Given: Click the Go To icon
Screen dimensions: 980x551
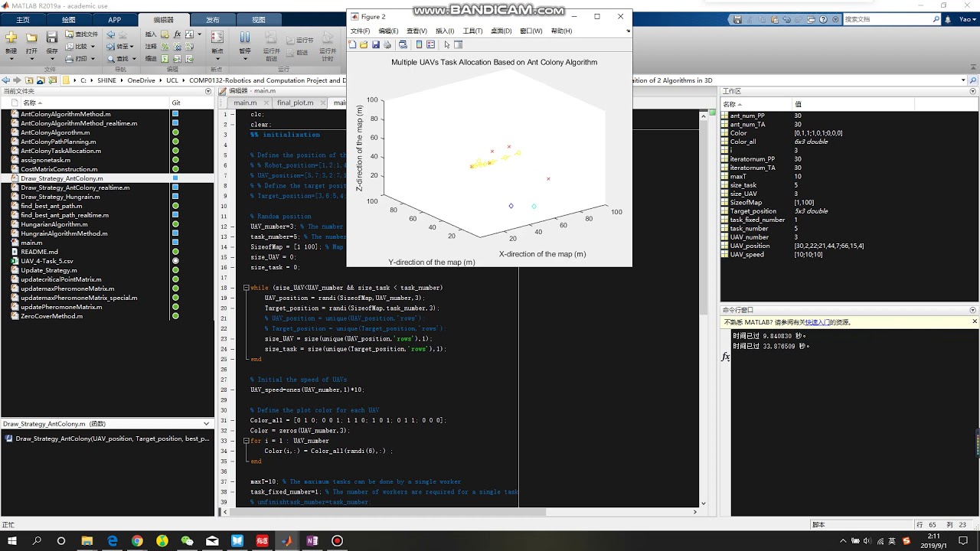Looking at the screenshot, I should (x=110, y=46).
